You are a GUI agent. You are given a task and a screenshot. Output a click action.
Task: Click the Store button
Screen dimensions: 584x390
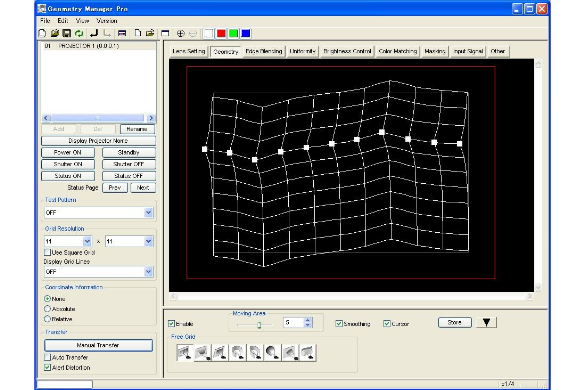coord(455,323)
